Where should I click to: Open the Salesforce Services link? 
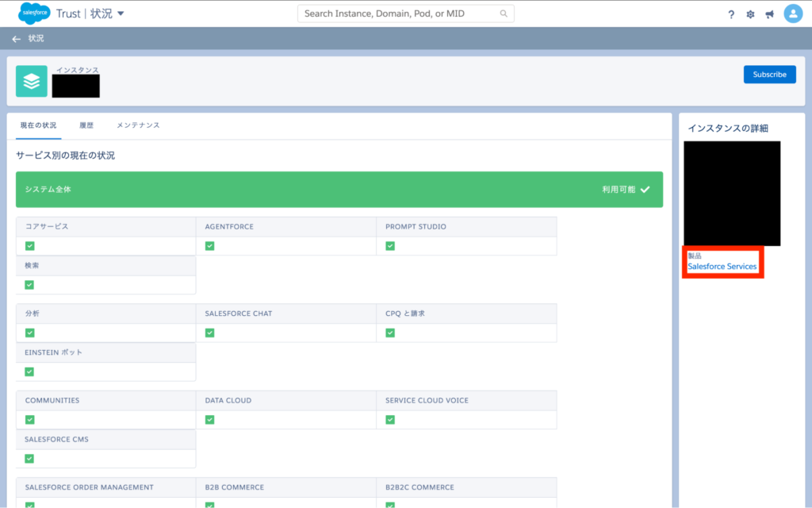coord(722,267)
